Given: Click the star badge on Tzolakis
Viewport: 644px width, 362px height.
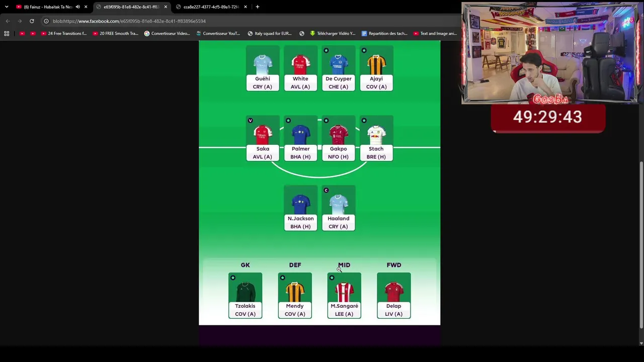Looking at the screenshot, I should click(x=232, y=278).
